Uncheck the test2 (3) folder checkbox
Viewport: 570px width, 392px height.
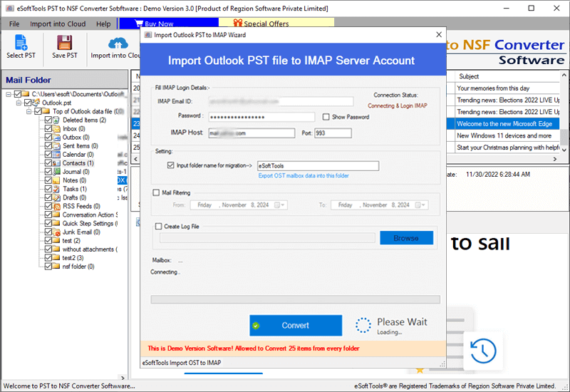48,258
